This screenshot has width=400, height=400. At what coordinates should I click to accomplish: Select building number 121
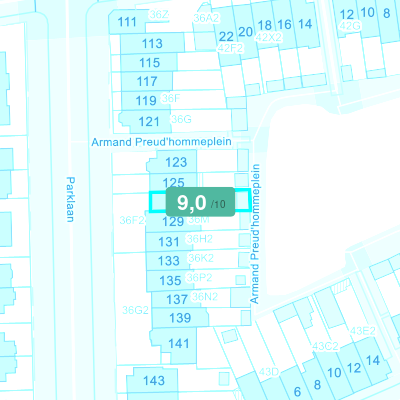click(149, 122)
